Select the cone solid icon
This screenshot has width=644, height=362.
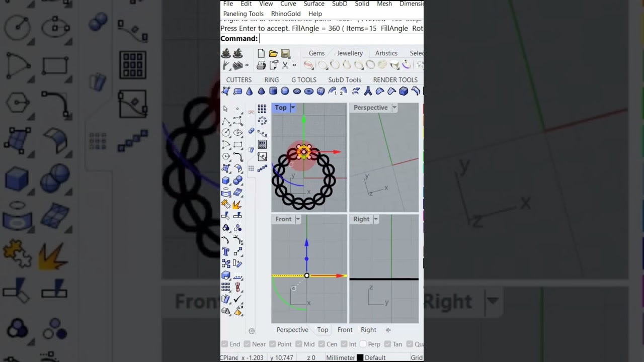[250, 91]
